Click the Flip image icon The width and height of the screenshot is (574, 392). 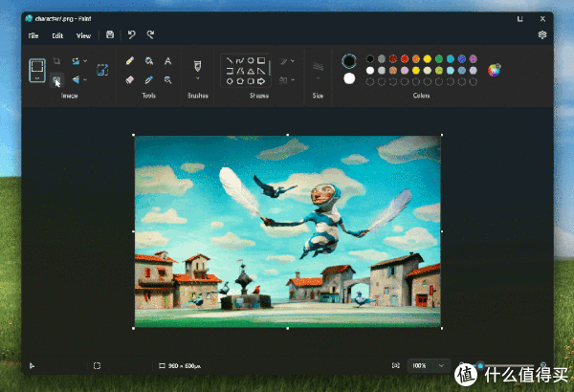tap(76, 79)
